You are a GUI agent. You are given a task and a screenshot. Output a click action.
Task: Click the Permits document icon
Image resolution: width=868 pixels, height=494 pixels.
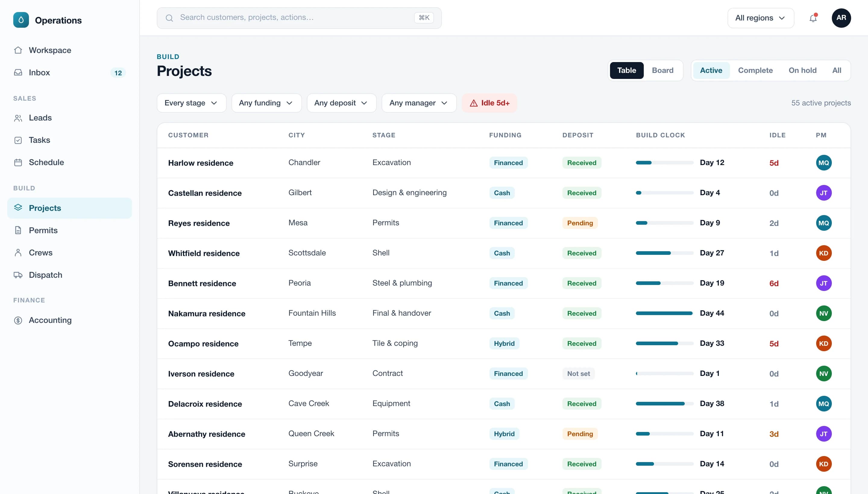(x=18, y=230)
